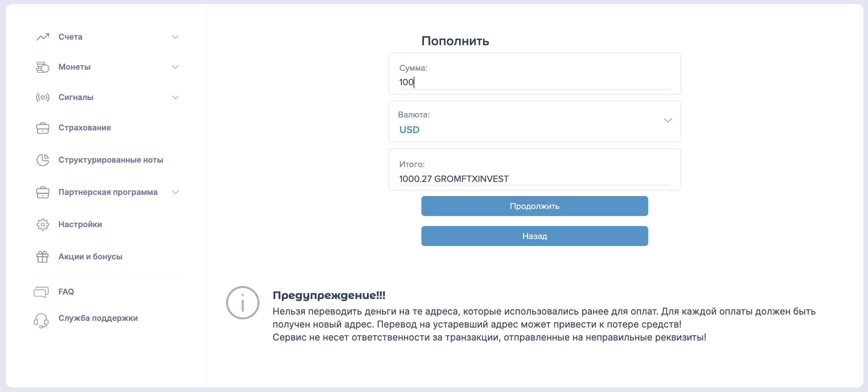
Task: Click the warning info circle icon
Action: (243, 303)
